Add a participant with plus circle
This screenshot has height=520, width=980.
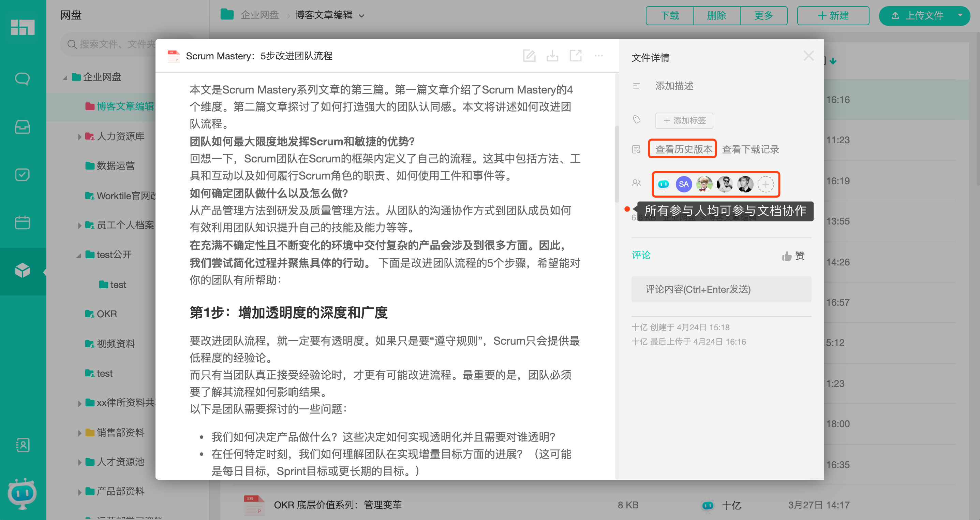(x=766, y=184)
